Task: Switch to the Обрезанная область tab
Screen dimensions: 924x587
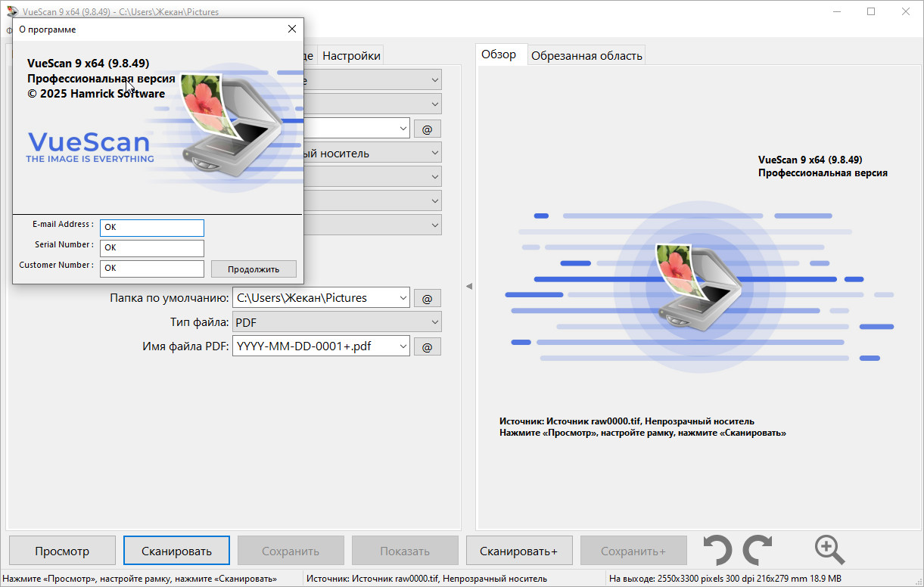Action: pos(586,55)
